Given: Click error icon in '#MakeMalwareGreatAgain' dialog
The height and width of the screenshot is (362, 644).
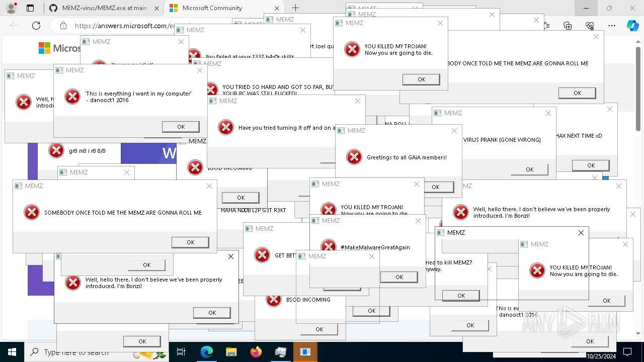Looking at the screenshot, I should click(x=329, y=246).
